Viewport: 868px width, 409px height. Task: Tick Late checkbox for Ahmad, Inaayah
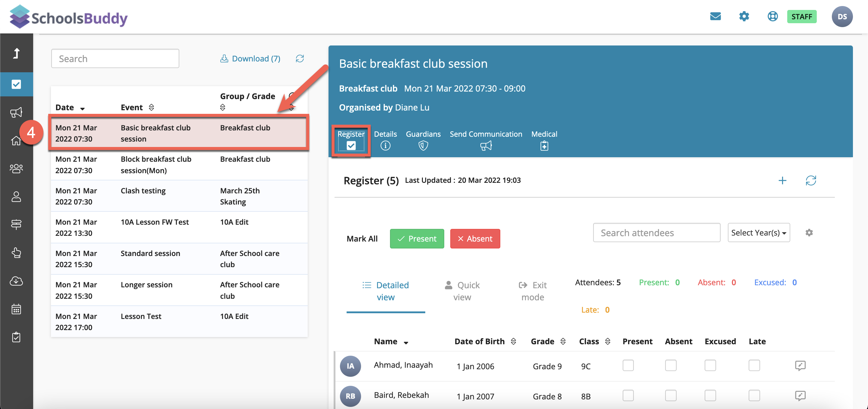754,365
